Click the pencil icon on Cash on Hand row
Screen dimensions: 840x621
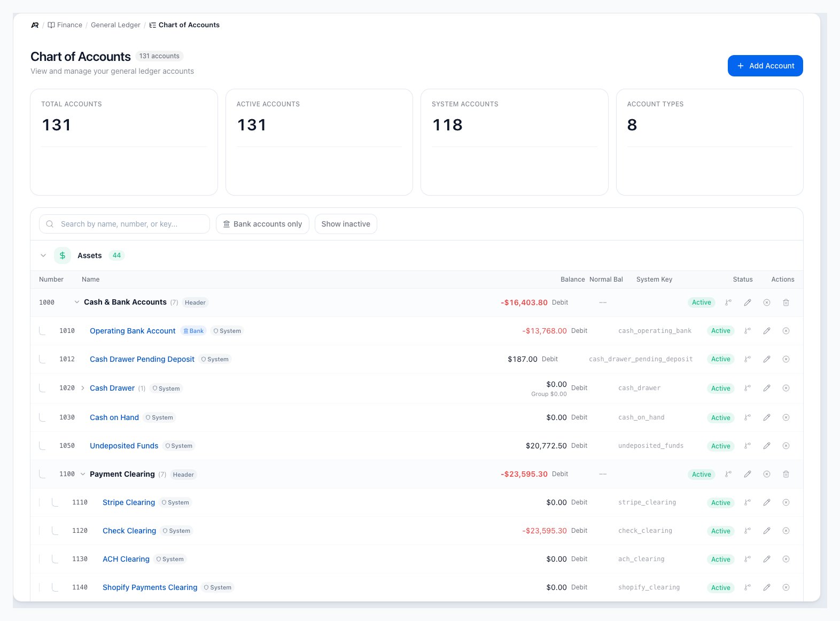coord(767,417)
